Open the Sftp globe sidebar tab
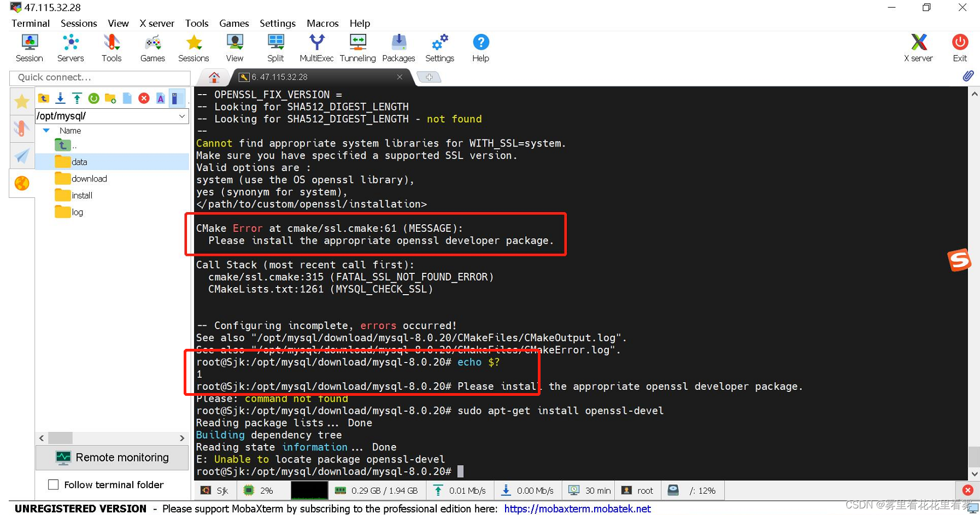Viewport: 980px width, 515px height. tap(22, 183)
